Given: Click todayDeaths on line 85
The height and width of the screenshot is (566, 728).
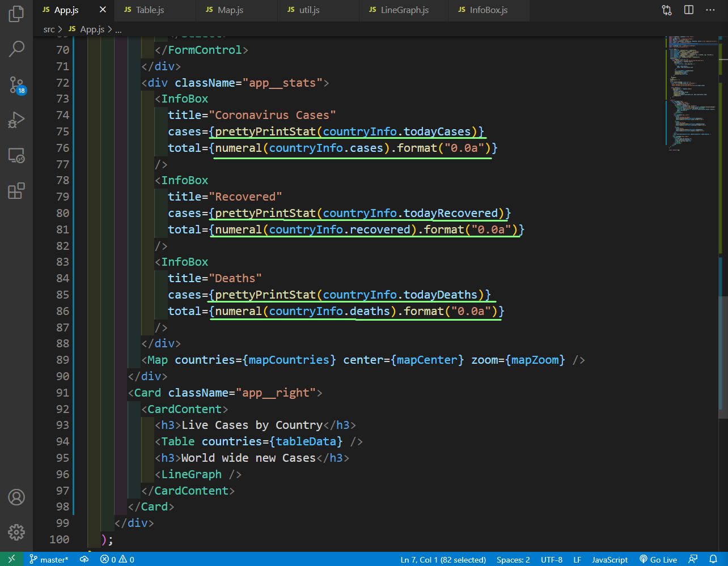Looking at the screenshot, I should click(x=441, y=295).
